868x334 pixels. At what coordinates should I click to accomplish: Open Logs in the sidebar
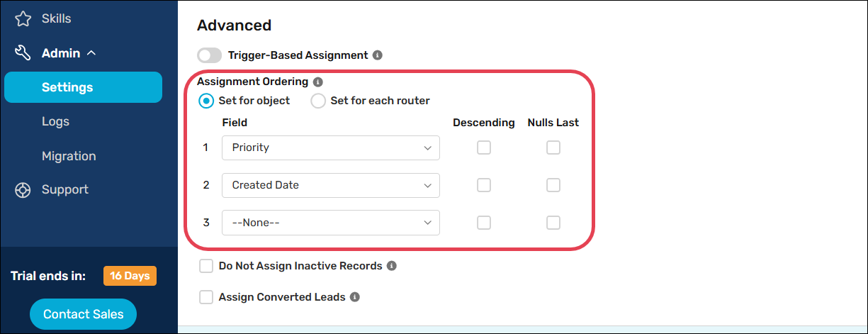[x=55, y=122]
